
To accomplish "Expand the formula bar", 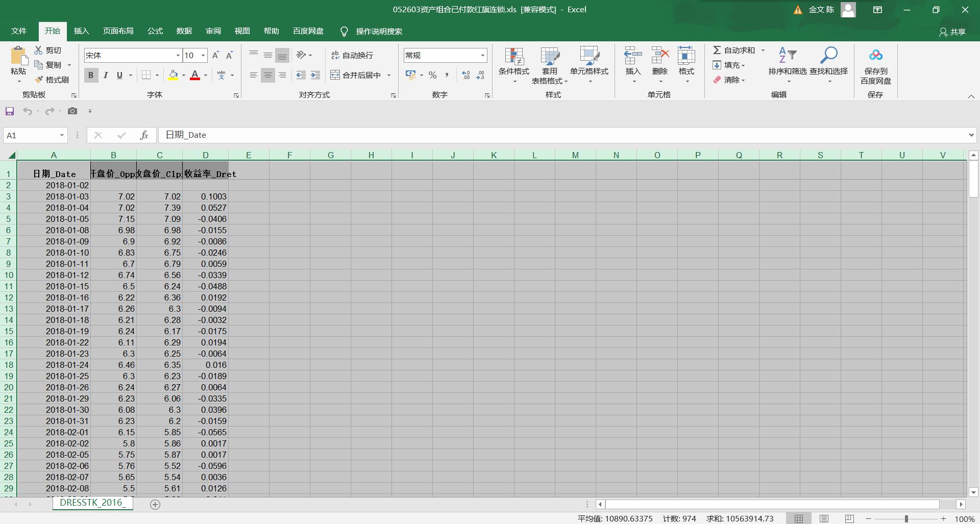I will click(971, 135).
